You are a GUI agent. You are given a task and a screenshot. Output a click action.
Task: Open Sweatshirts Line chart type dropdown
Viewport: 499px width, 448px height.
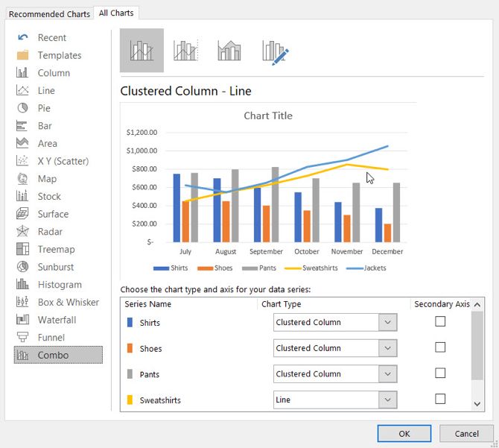click(x=387, y=400)
